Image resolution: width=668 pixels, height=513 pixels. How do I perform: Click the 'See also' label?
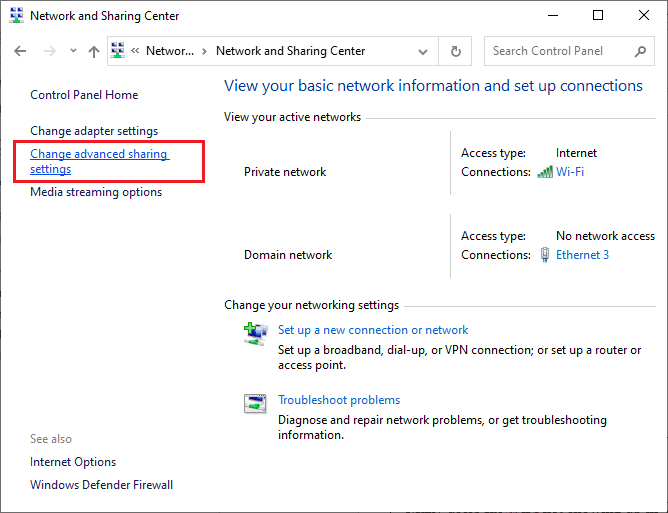[51, 439]
